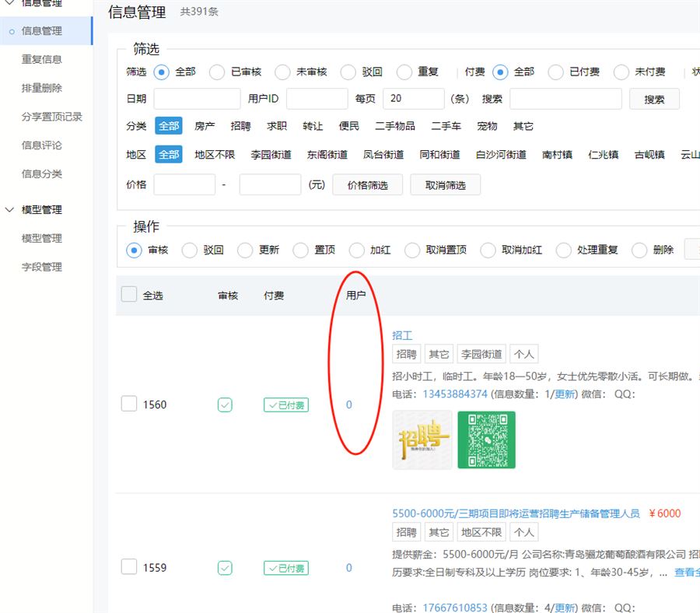Filter by the 房产 category
This screenshot has width=700, height=613.
(x=205, y=126)
